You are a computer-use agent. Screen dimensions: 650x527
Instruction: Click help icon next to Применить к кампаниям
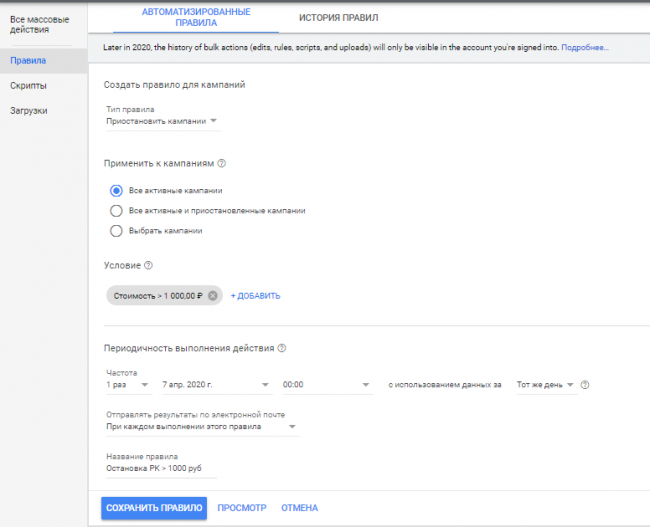pos(222,163)
